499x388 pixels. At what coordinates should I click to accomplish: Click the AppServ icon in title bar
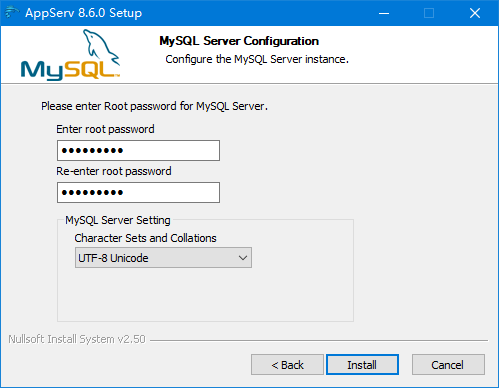(12, 13)
